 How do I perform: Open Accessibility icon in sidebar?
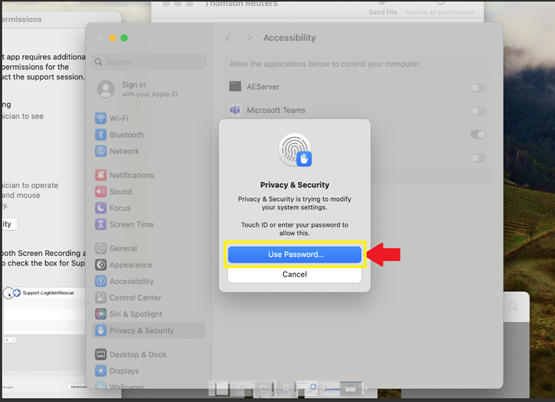[x=101, y=281]
